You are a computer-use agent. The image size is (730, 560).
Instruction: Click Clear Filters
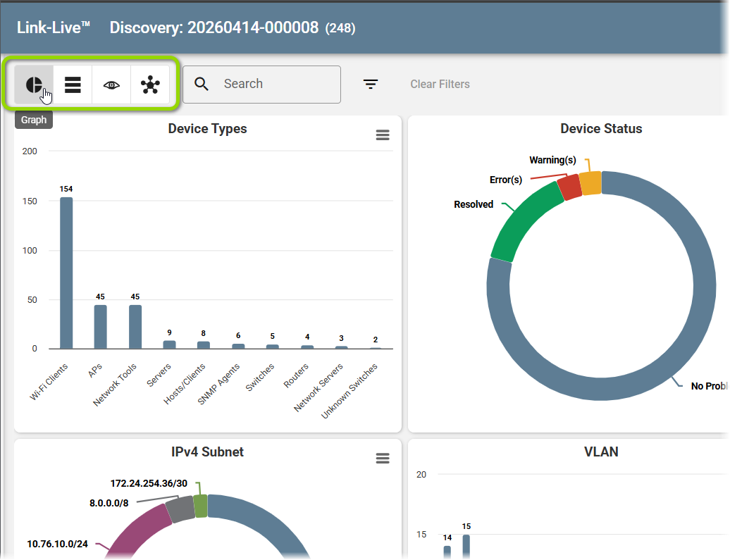tap(440, 85)
